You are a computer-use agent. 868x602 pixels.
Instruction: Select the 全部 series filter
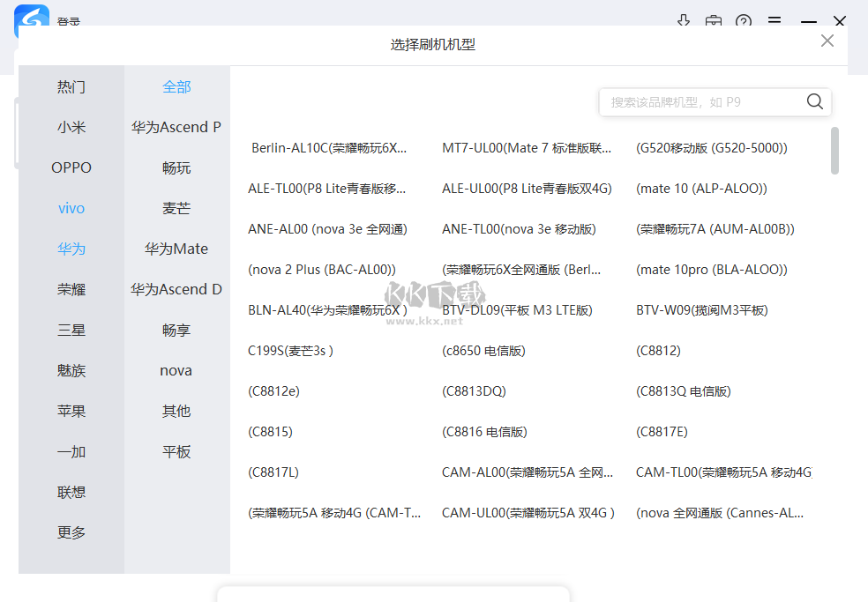pos(176,86)
